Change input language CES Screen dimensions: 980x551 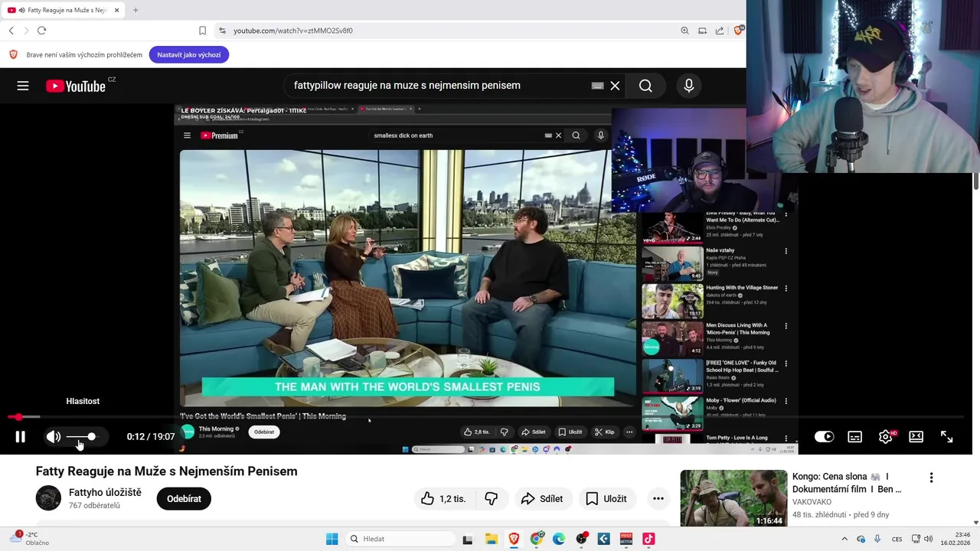click(897, 539)
